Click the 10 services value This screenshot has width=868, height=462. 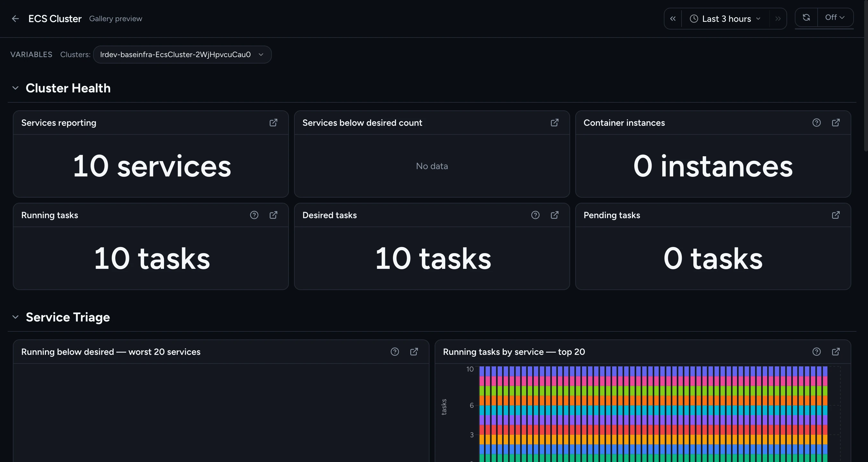(152, 166)
